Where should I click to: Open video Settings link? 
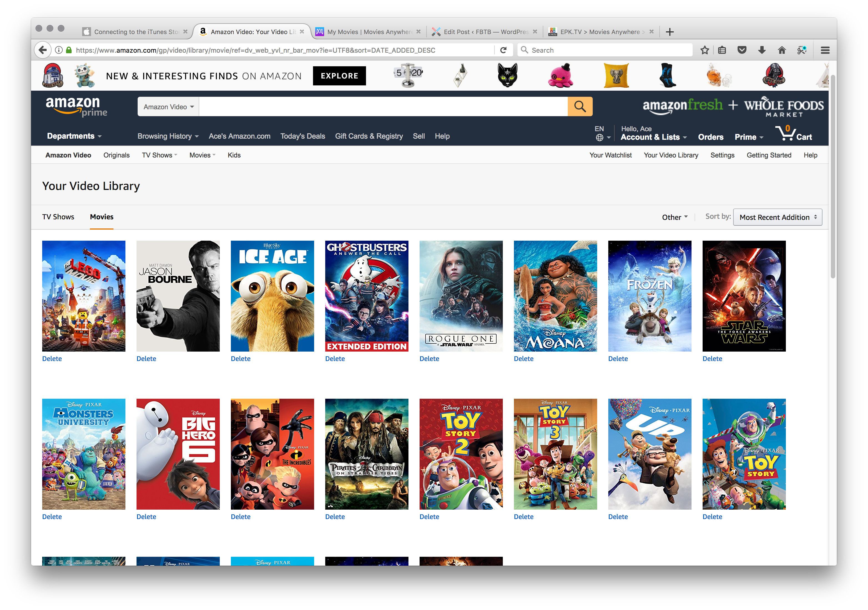coord(722,155)
